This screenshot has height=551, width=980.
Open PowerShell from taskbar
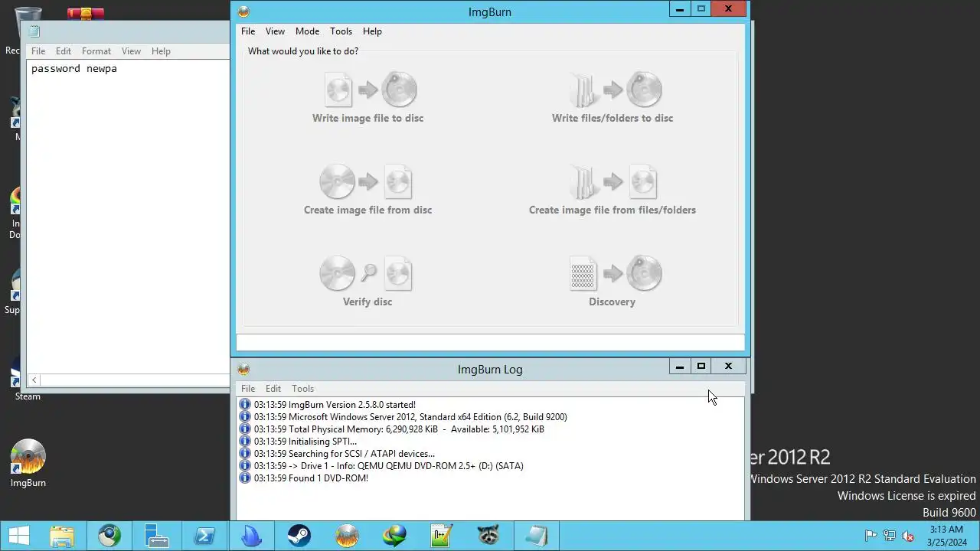(x=204, y=536)
